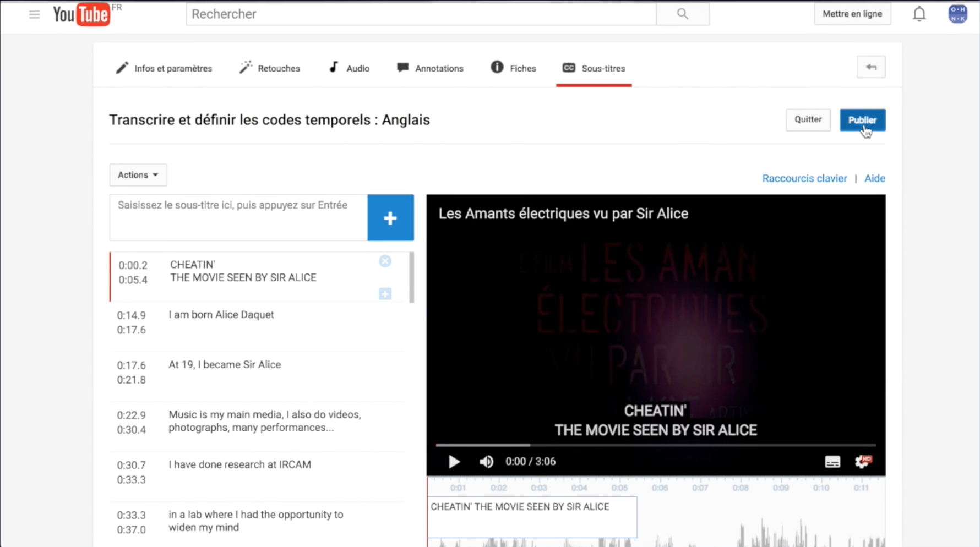Expand the Actions dropdown
Screen dimensions: 980x547
point(138,175)
